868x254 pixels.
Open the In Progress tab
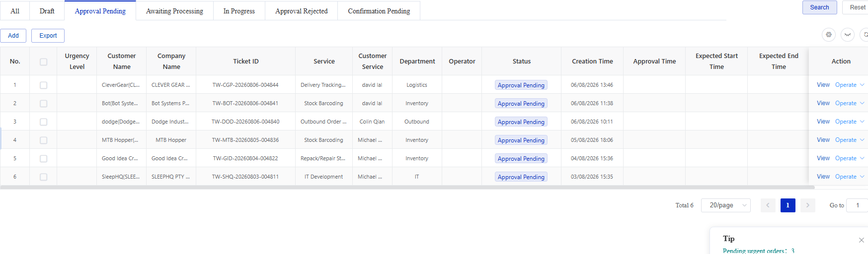tap(239, 11)
